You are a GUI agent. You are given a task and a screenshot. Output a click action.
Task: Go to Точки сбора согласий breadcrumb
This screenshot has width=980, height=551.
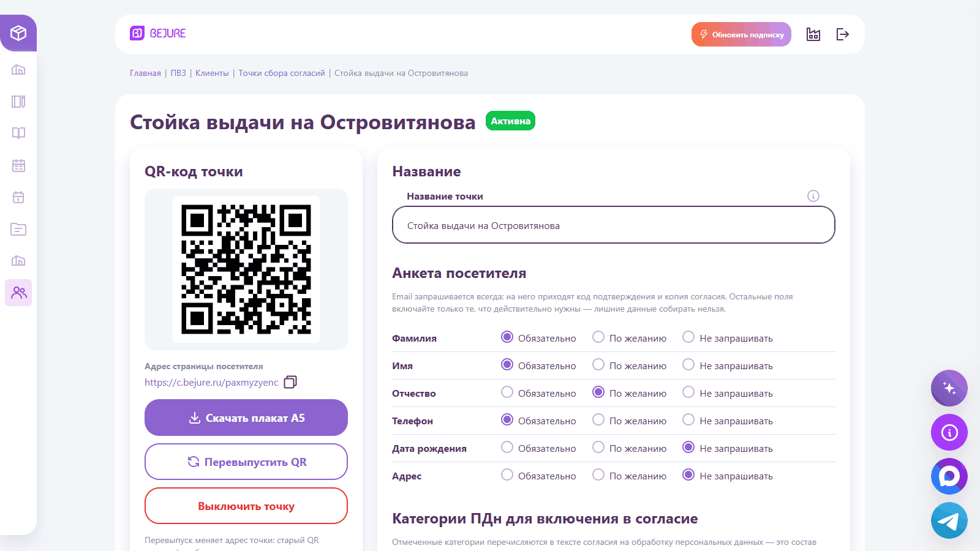coord(282,73)
